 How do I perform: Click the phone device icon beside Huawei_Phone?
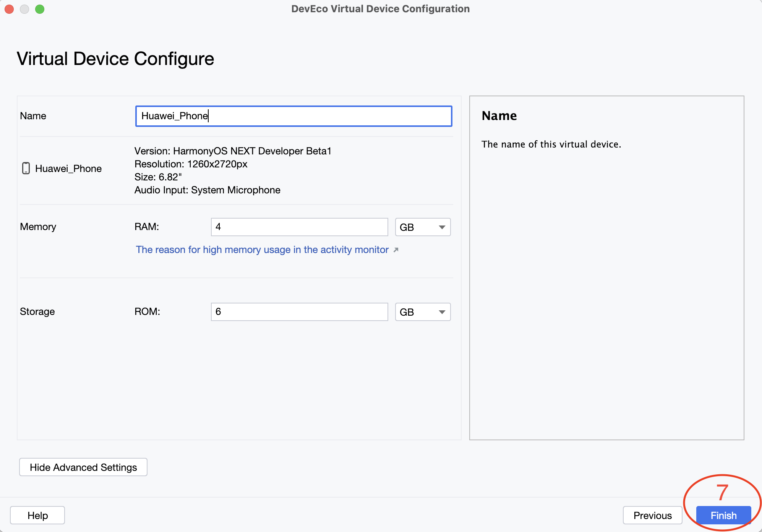26,168
